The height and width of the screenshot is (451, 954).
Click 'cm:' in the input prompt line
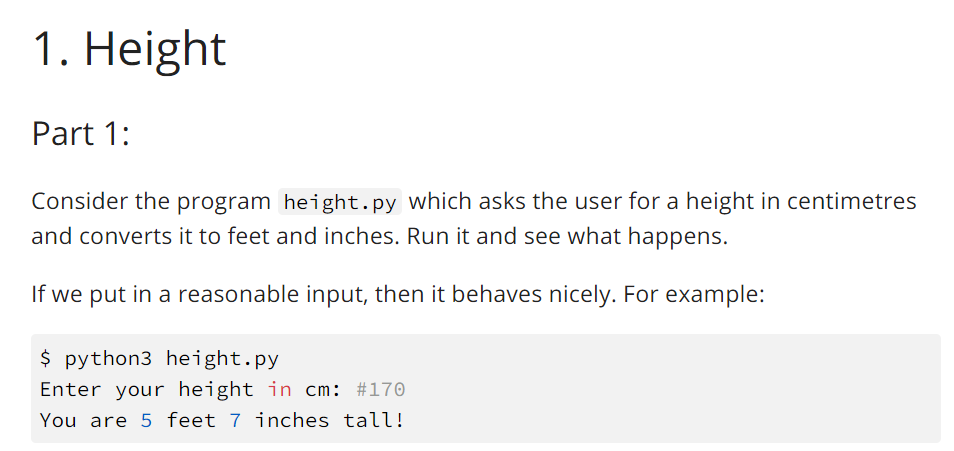tap(324, 390)
